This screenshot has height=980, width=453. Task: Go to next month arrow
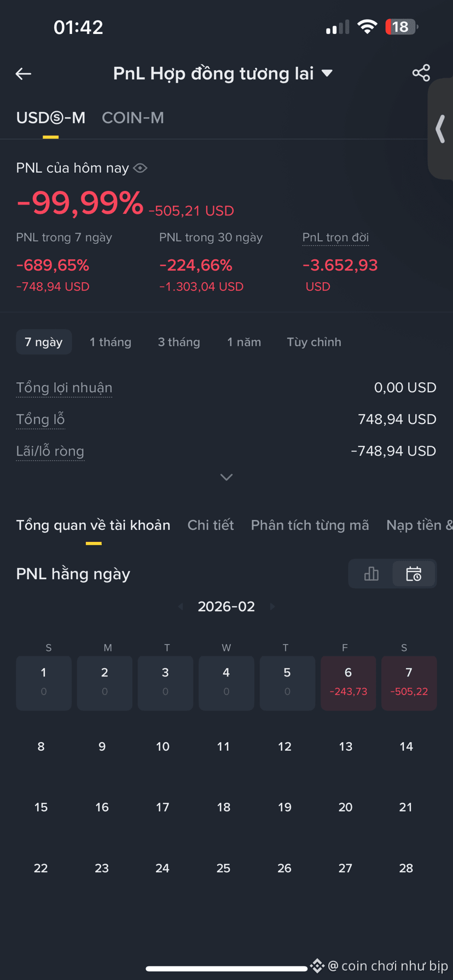[x=272, y=606]
